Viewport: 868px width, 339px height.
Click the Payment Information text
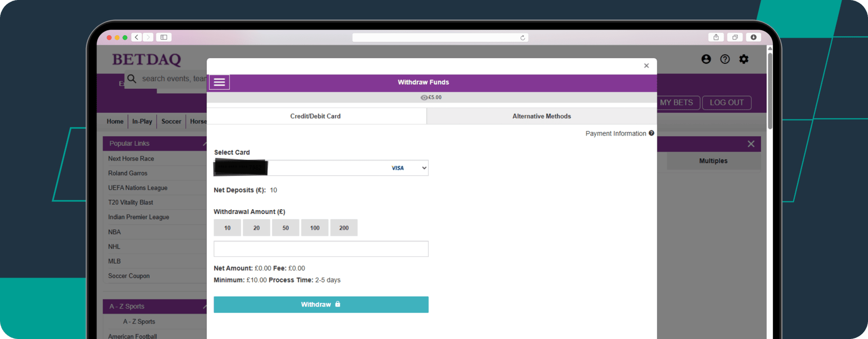click(616, 133)
